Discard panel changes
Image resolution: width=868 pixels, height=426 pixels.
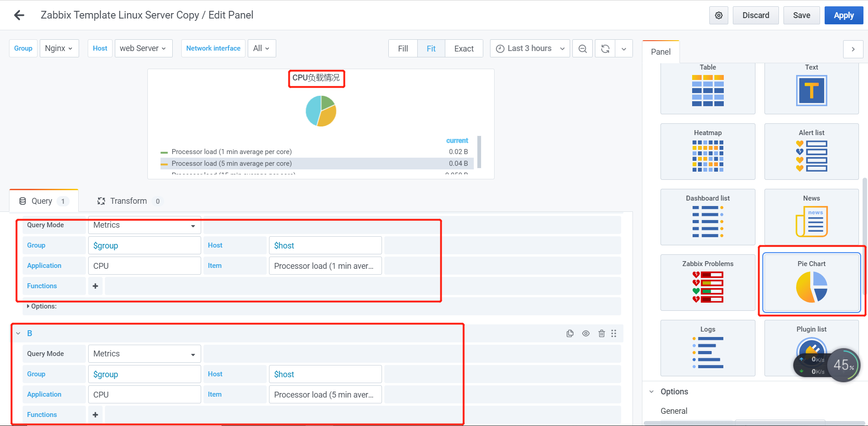tap(756, 15)
